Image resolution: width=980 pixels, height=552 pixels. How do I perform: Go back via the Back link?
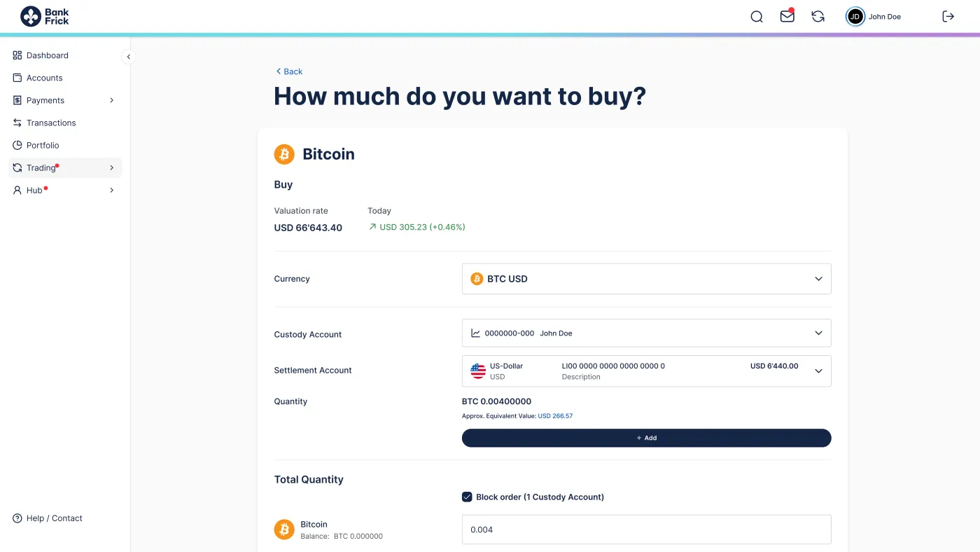point(288,71)
